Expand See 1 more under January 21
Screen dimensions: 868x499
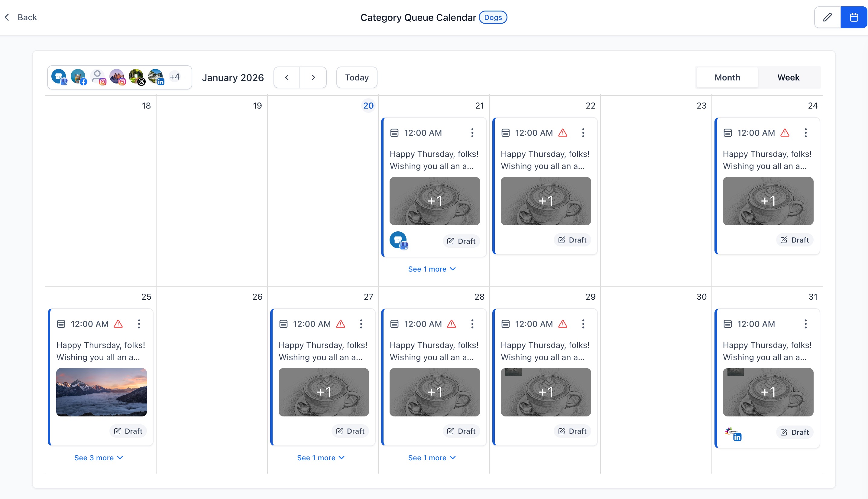coord(432,269)
